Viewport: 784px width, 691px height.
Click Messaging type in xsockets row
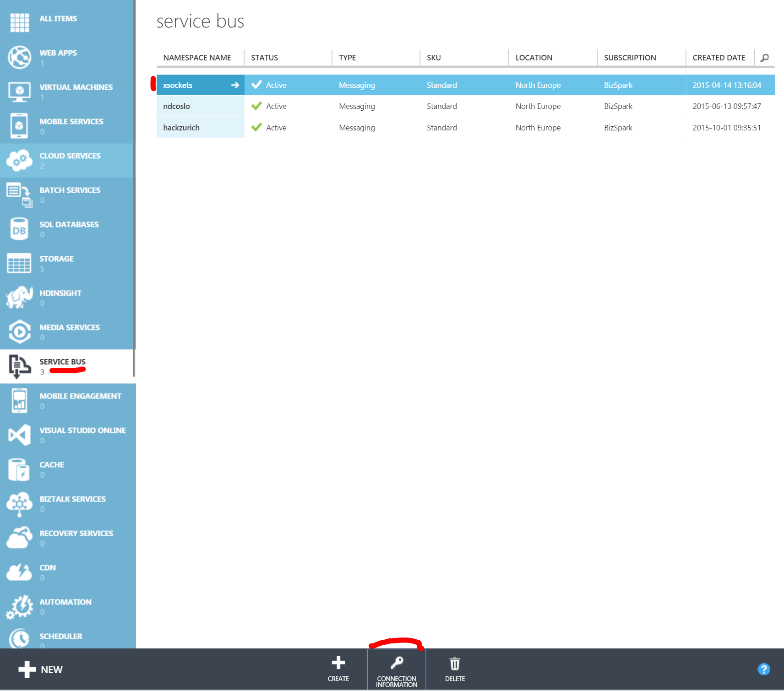[357, 85]
